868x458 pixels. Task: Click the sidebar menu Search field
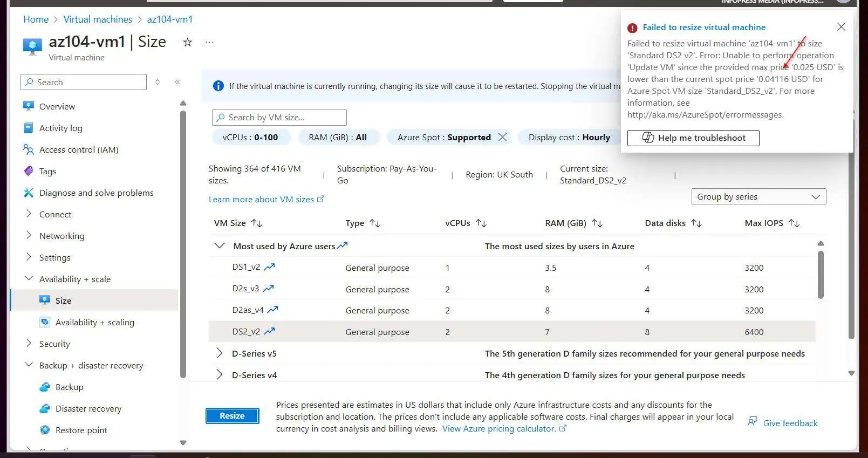coord(84,82)
